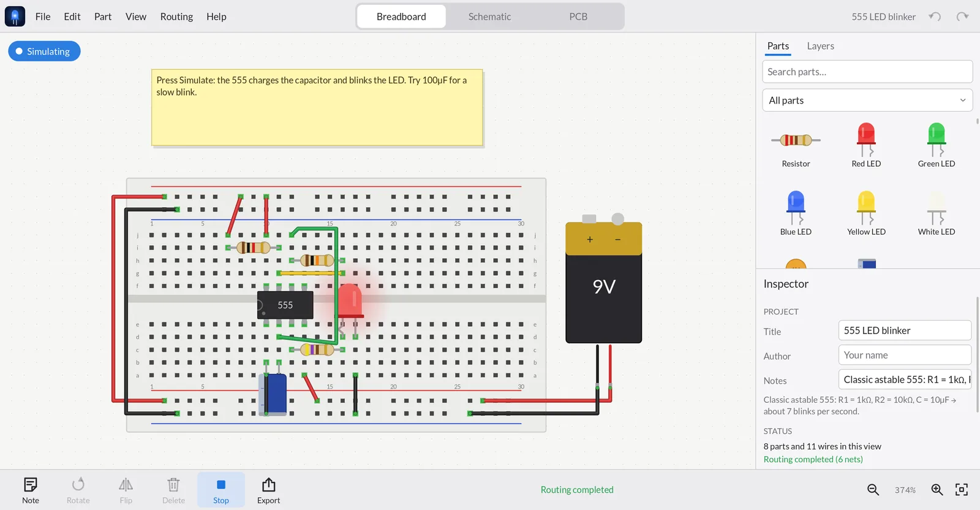980x510 pixels.
Task: Click the Flip tool
Action: point(126,490)
